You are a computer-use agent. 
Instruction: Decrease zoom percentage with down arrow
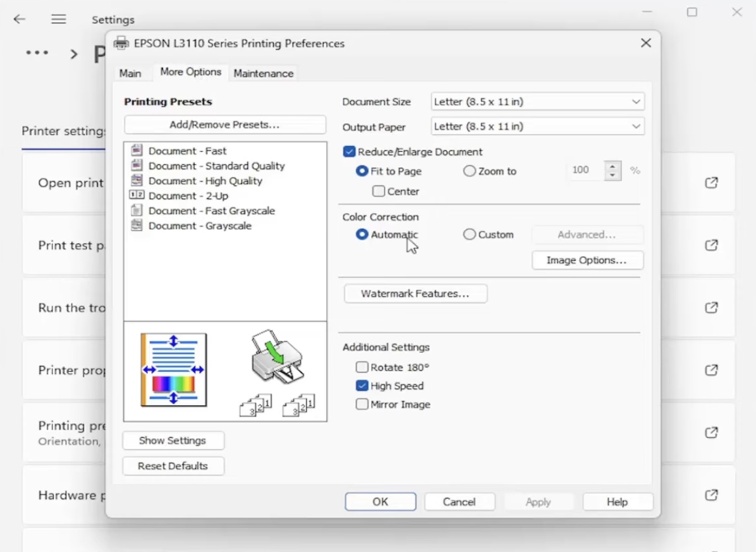(613, 176)
